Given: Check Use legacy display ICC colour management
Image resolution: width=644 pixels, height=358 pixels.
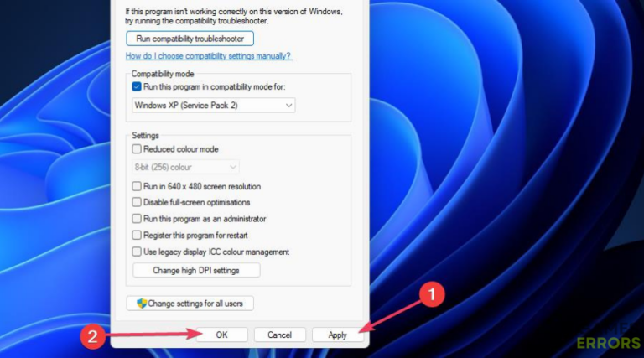Looking at the screenshot, I should click(138, 252).
